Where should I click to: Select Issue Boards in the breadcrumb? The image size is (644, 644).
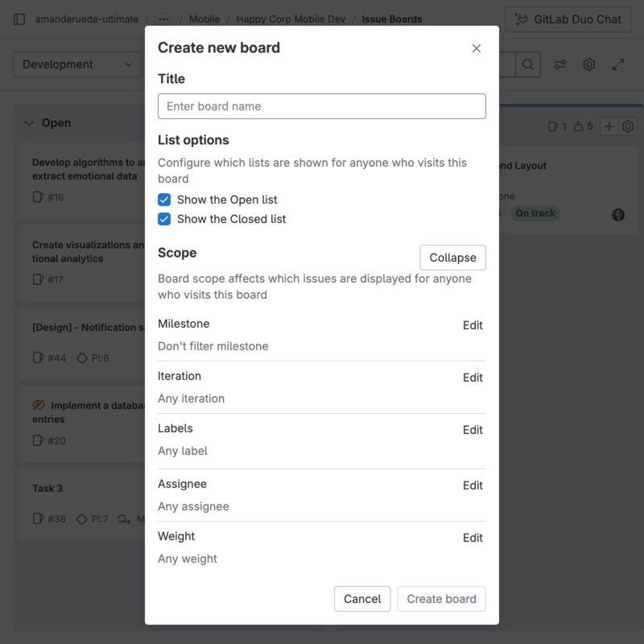[x=392, y=19]
